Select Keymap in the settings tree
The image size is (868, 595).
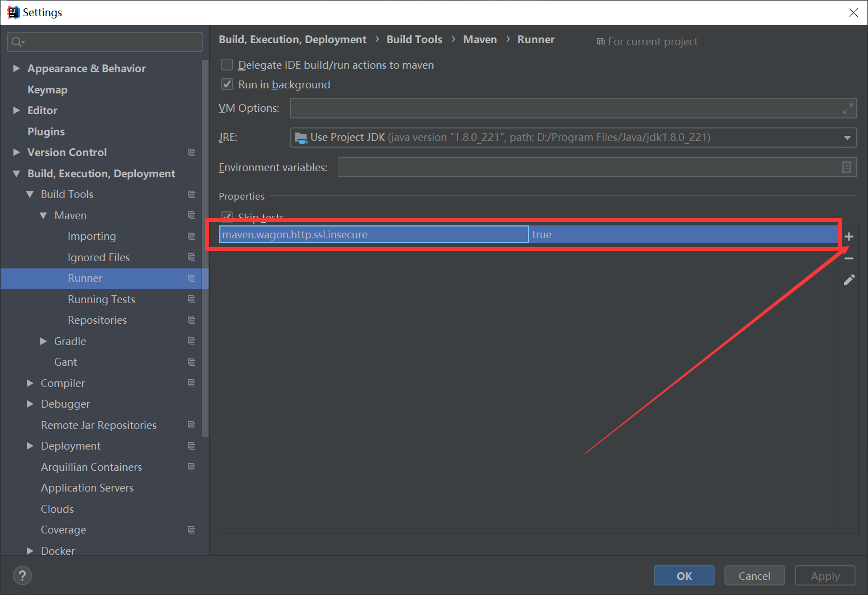point(48,89)
